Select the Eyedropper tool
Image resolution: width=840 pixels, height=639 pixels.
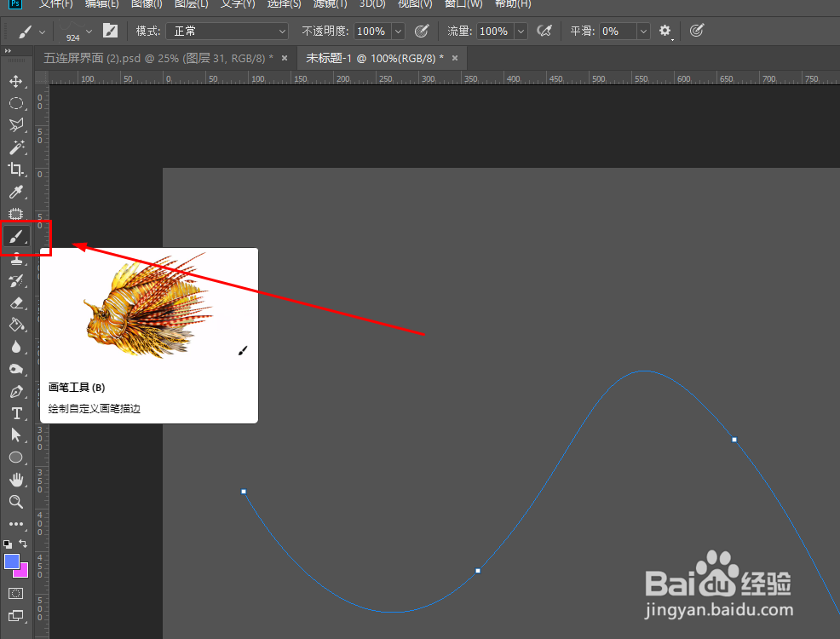click(x=16, y=192)
